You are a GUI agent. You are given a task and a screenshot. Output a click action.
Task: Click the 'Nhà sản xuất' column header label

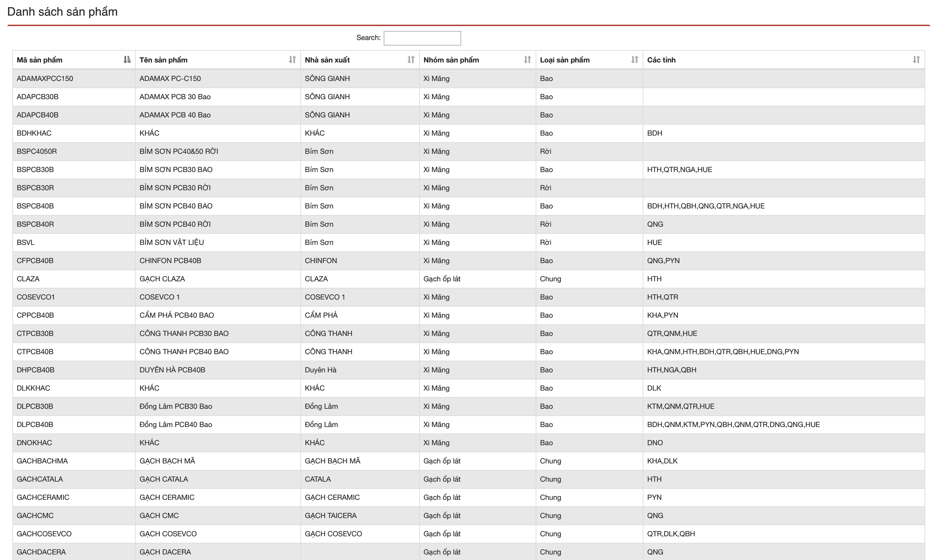(327, 60)
